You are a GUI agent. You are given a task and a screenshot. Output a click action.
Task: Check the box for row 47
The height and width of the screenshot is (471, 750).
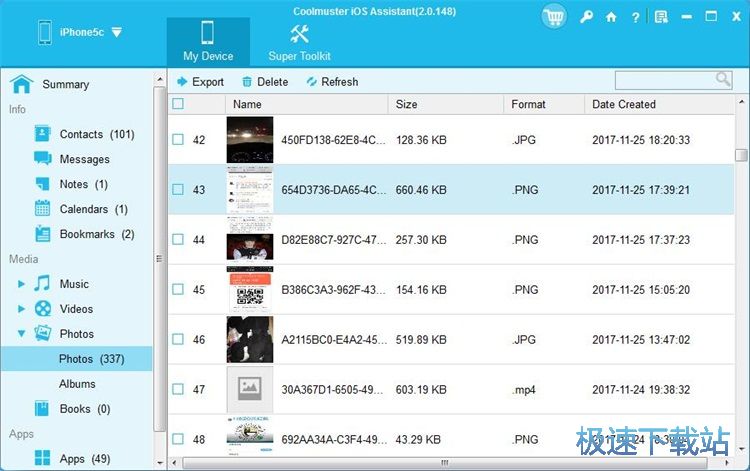tap(178, 389)
